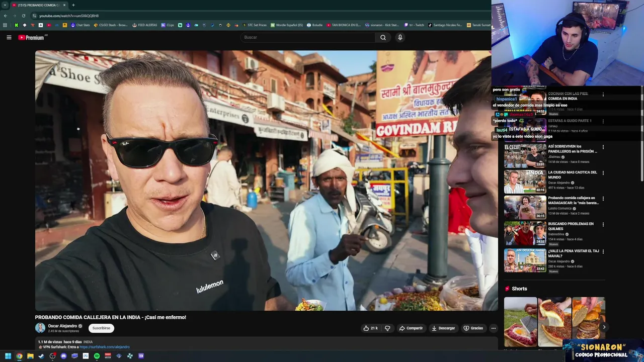The height and width of the screenshot is (362, 644).
Task: Click the Descargar download button
Action: point(443,328)
